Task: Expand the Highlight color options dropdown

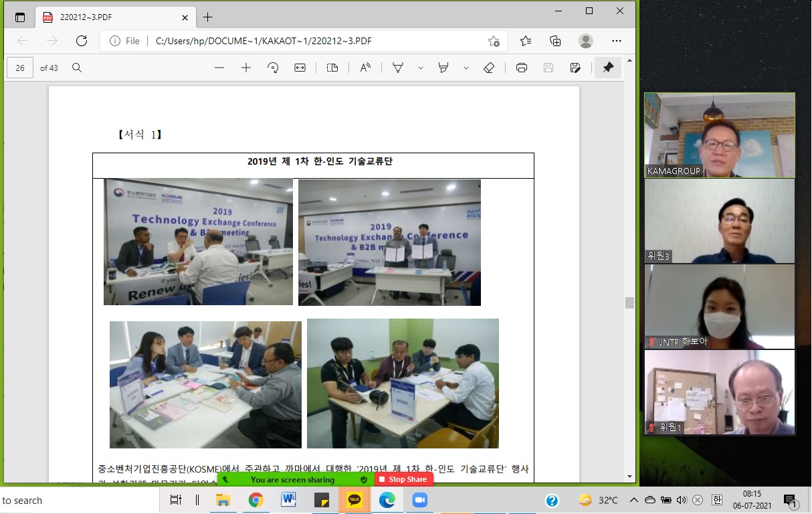Action: pyautogui.click(x=466, y=68)
